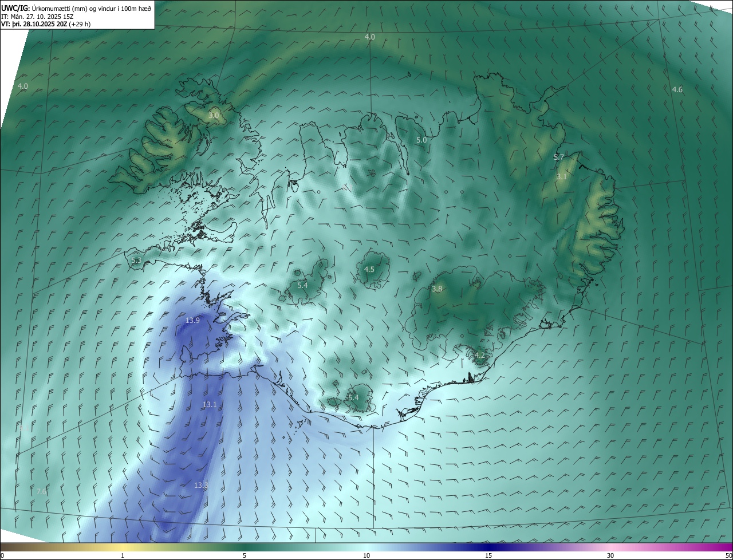Click the 0 tick on the color scale

[x=2, y=555]
